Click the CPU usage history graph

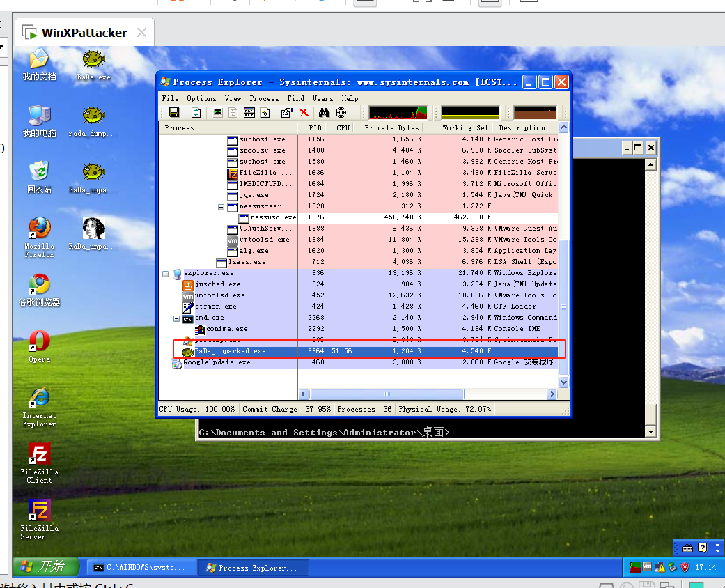tap(398, 112)
